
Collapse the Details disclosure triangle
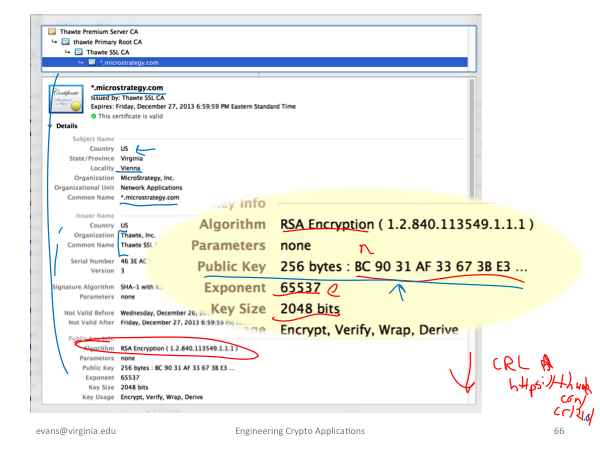pyautogui.click(x=50, y=126)
